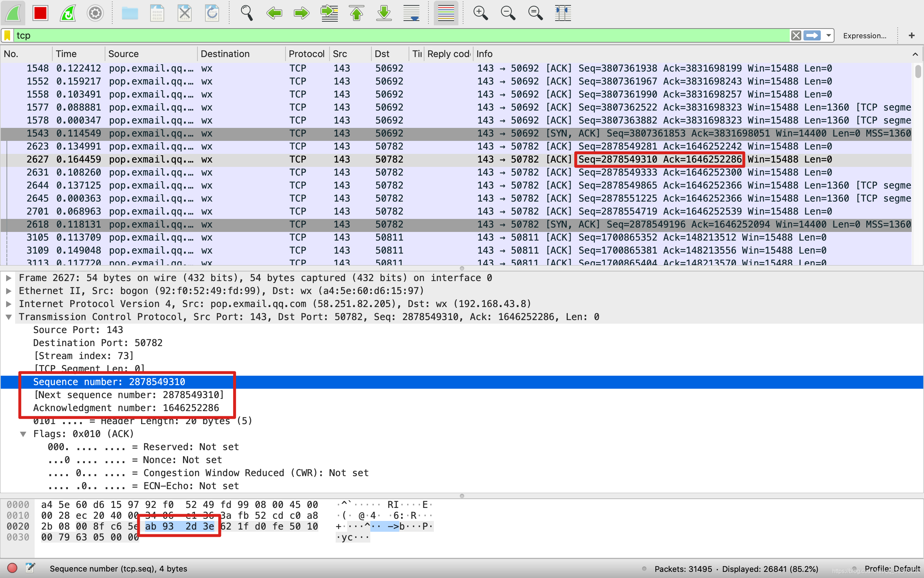Toggle packet list colorizing
924x578 pixels.
coord(446,13)
